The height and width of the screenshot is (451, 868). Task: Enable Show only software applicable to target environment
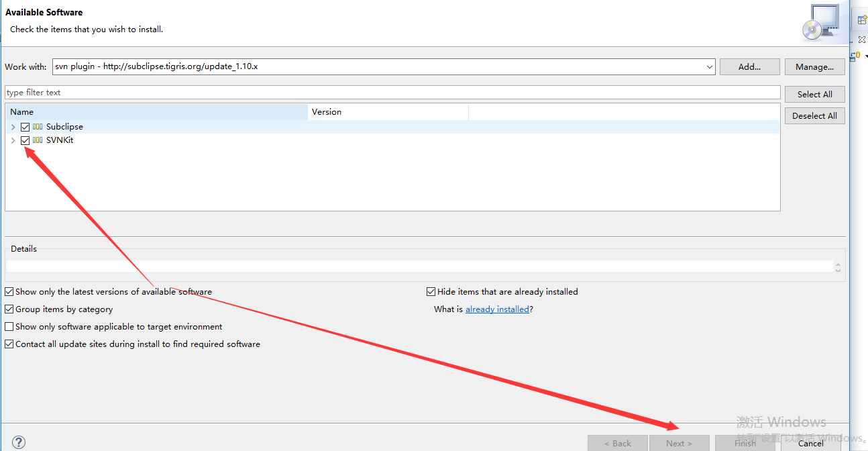pos(9,327)
